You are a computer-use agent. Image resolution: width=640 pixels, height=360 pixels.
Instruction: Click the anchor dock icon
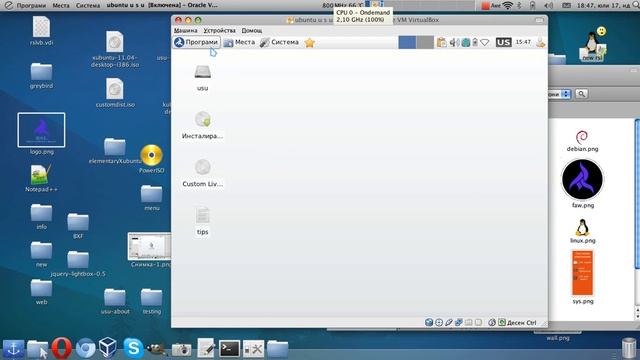13,349
